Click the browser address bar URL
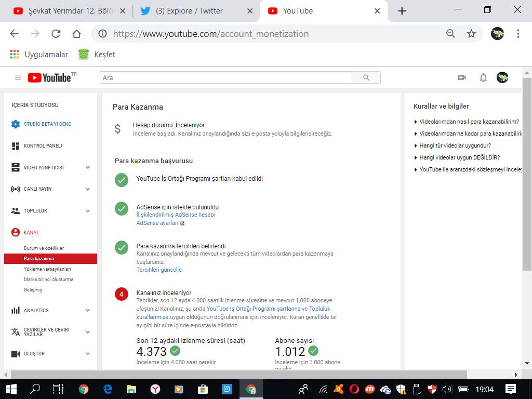Viewport: 532px width, 399px height. click(211, 34)
